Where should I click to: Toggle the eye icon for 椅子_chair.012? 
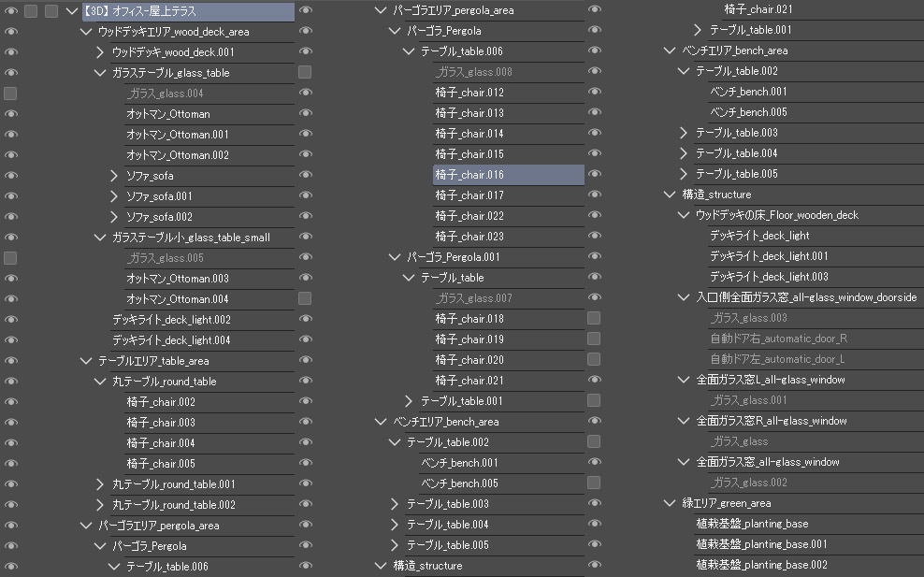pyautogui.click(x=305, y=93)
